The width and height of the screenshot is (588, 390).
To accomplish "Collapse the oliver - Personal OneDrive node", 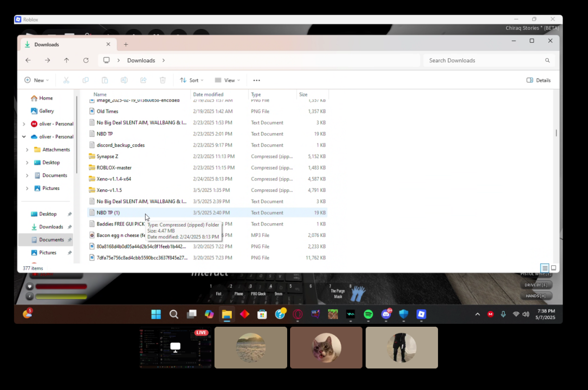I will (24, 137).
